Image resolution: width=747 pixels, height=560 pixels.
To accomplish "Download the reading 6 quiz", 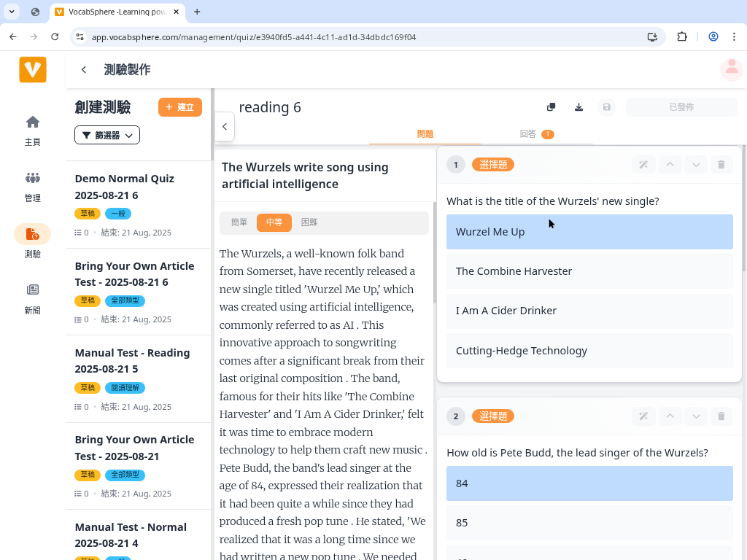I will click(578, 106).
